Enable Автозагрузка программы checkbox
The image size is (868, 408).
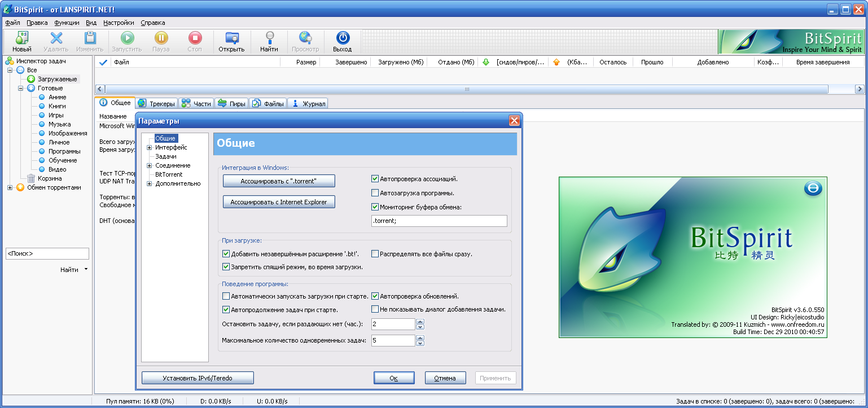tap(375, 193)
